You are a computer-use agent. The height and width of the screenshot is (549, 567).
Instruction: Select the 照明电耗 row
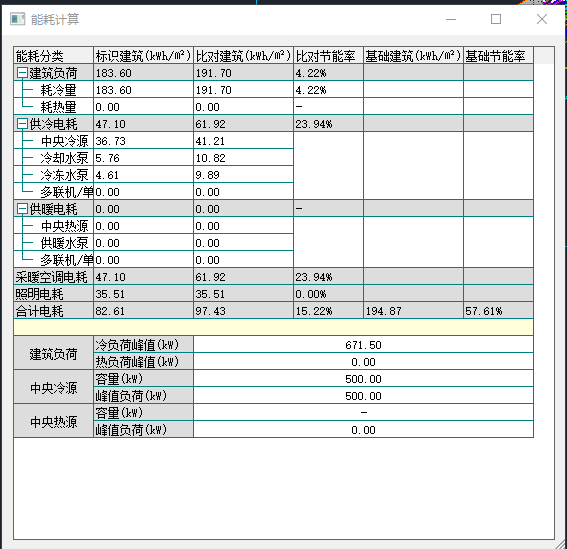pyautogui.click(x=273, y=294)
